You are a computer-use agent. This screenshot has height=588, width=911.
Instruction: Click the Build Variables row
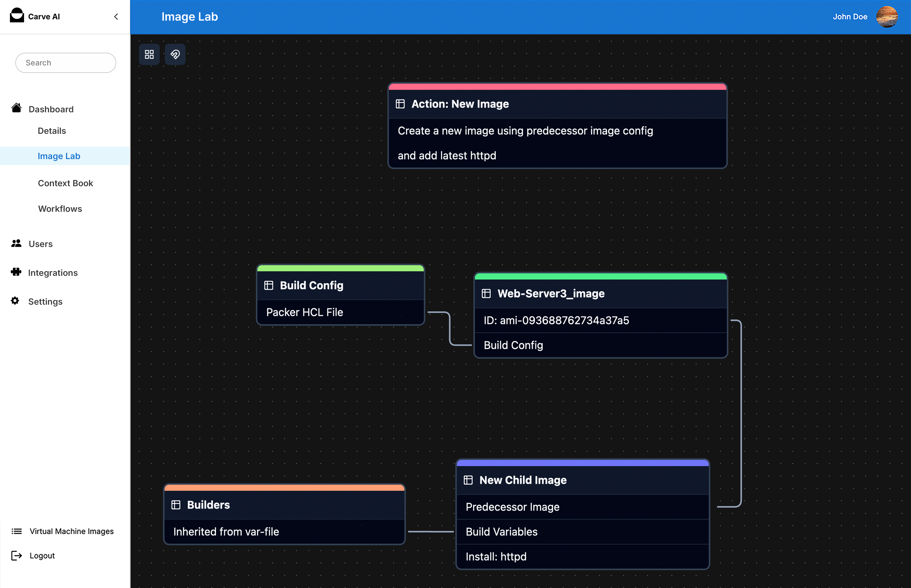click(583, 532)
